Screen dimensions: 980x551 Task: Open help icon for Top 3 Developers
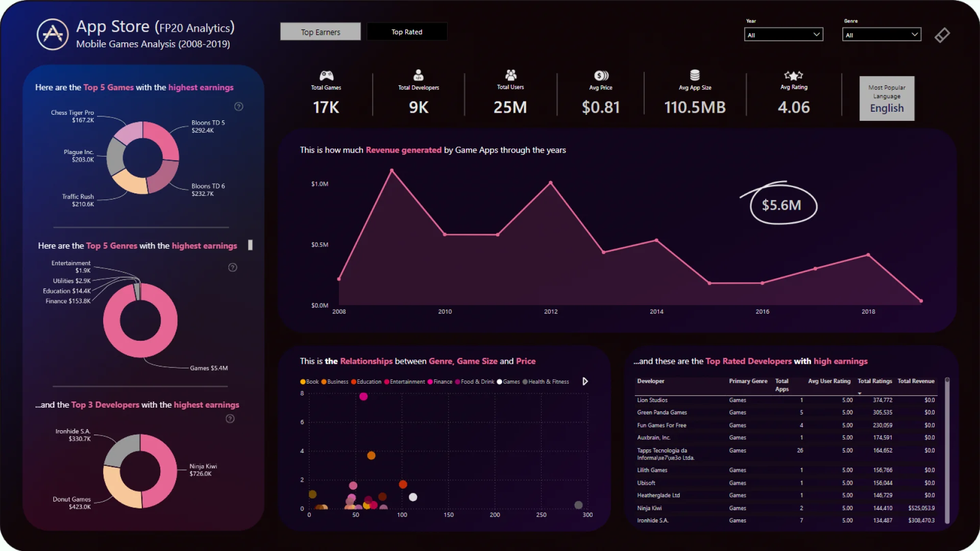click(x=230, y=419)
